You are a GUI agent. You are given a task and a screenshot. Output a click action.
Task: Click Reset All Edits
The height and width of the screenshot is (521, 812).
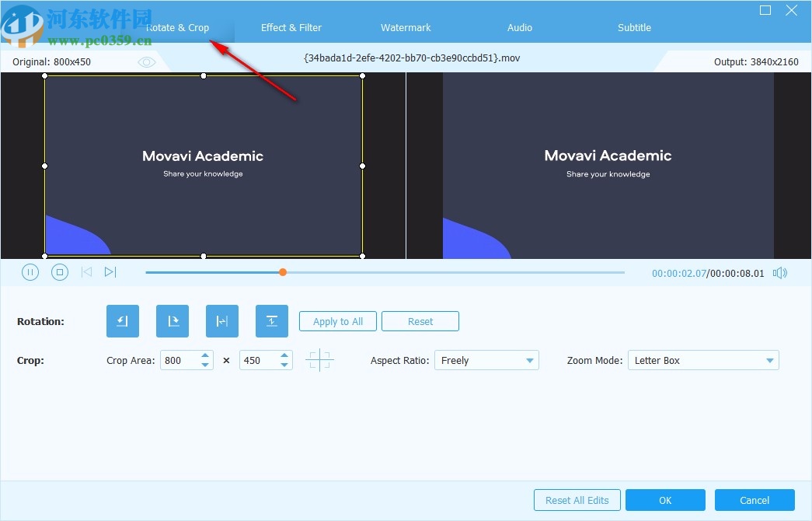pyautogui.click(x=577, y=500)
